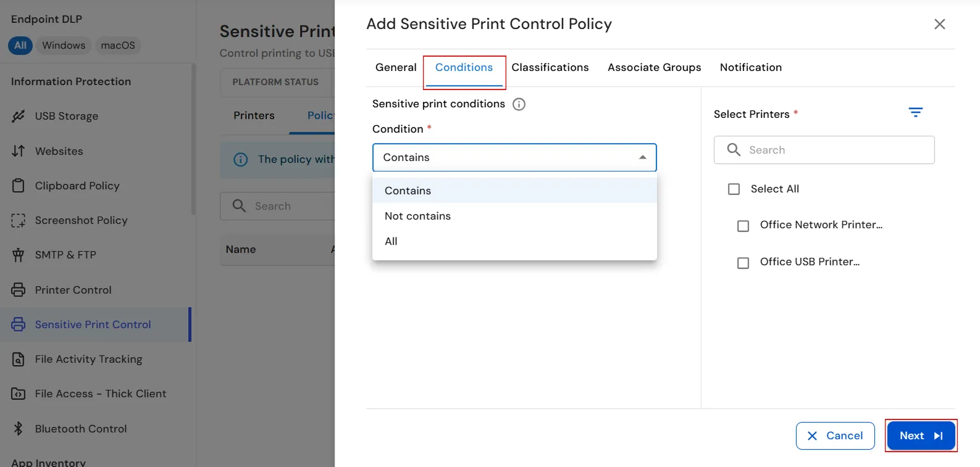Open the Printers tab in background page
Image resolution: width=980 pixels, height=467 pixels.
254,115
